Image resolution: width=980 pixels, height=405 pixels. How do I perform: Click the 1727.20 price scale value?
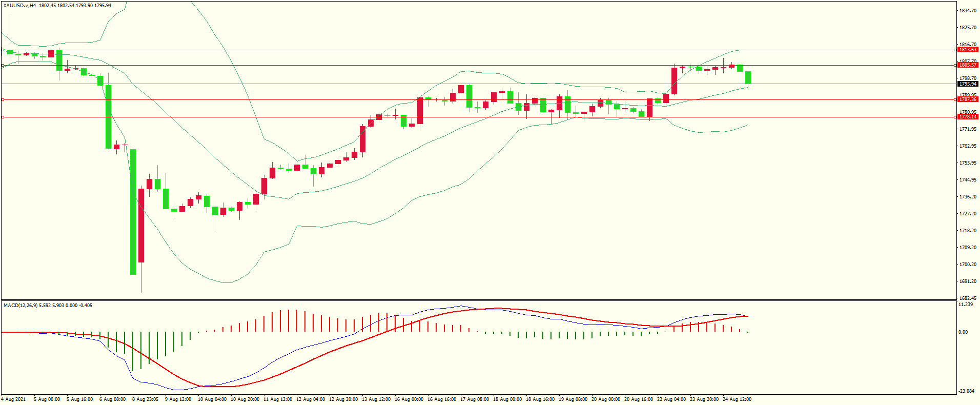(x=968, y=214)
